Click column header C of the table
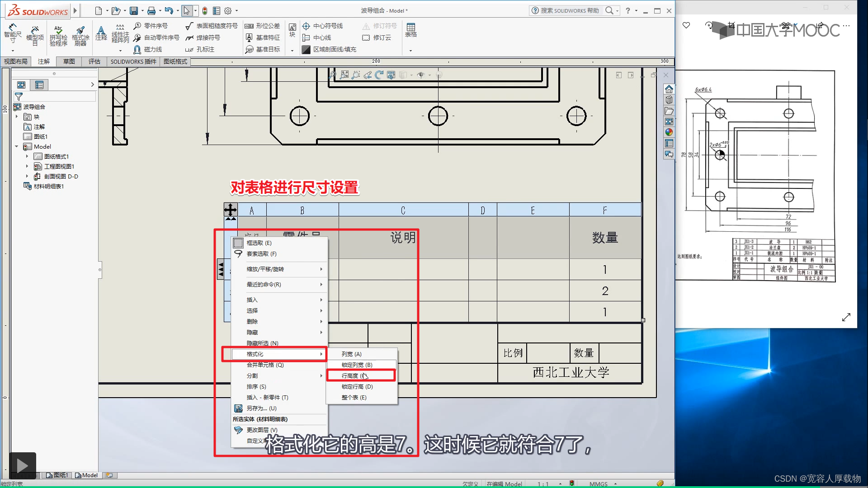 coord(403,210)
